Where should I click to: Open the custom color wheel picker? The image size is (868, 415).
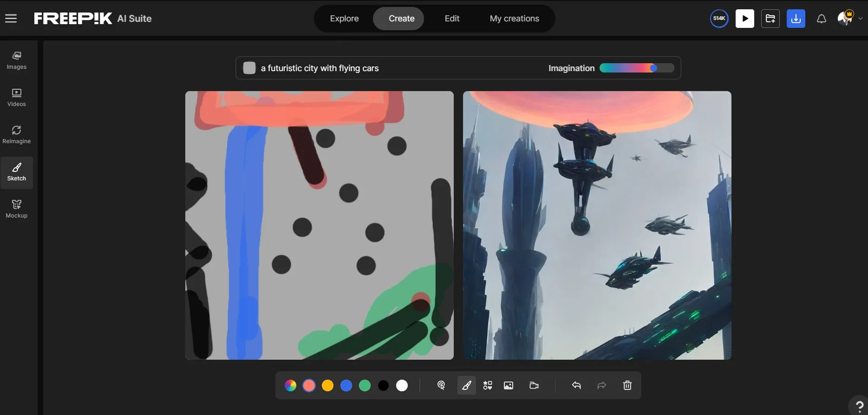(290, 385)
